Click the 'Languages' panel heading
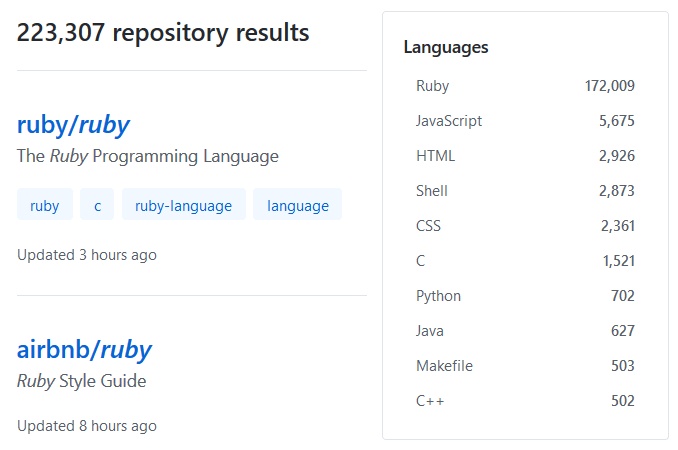Screen dimensions: 678x450 tap(446, 48)
